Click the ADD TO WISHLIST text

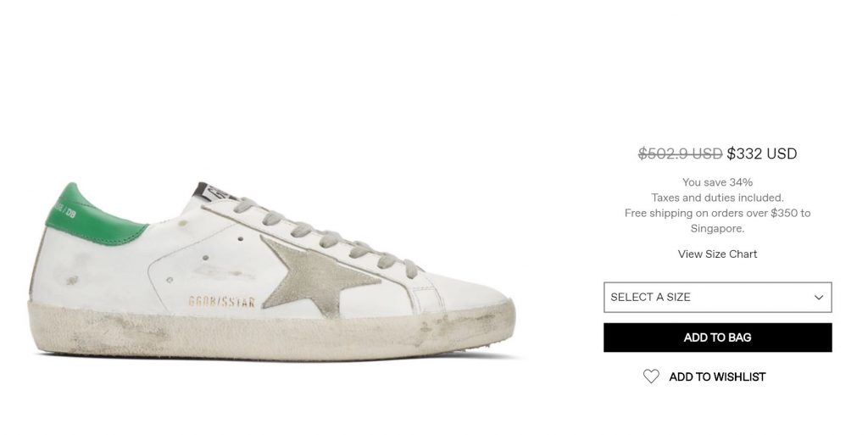pyautogui.click(x=717, y=376)
